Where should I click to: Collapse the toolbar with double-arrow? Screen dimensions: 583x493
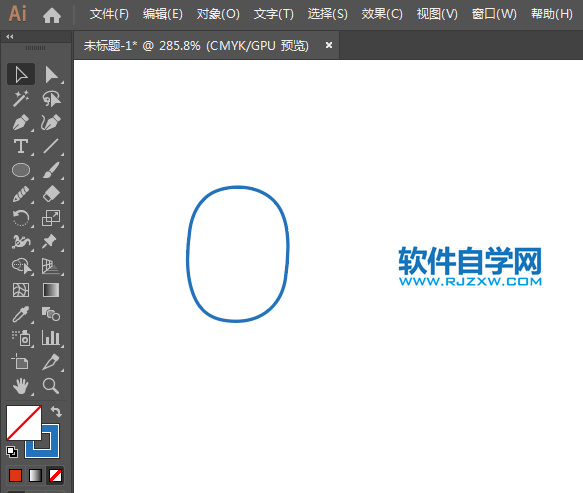pyautogui.click(x=10, y=36)
